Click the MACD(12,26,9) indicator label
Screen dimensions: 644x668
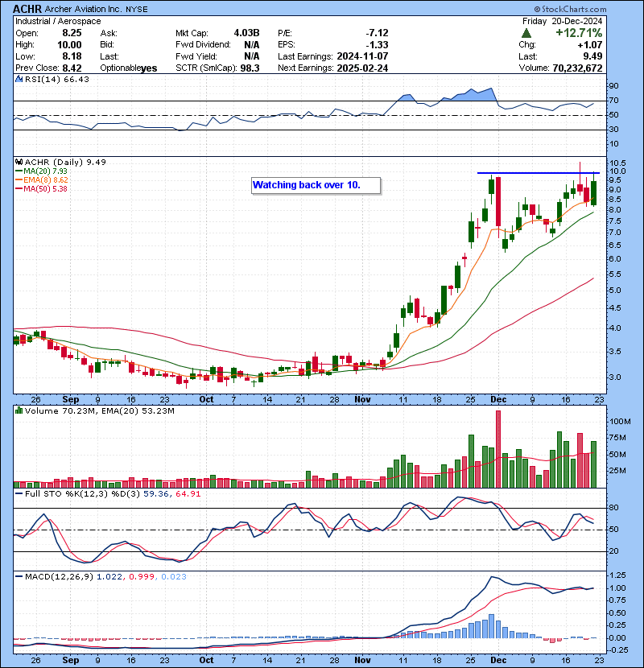coord(59,577)
